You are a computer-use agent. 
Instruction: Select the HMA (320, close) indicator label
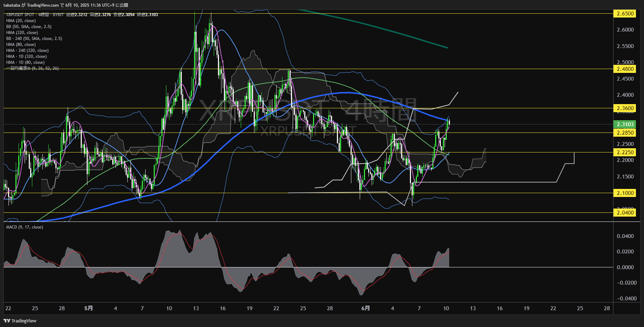coord(22,33)
